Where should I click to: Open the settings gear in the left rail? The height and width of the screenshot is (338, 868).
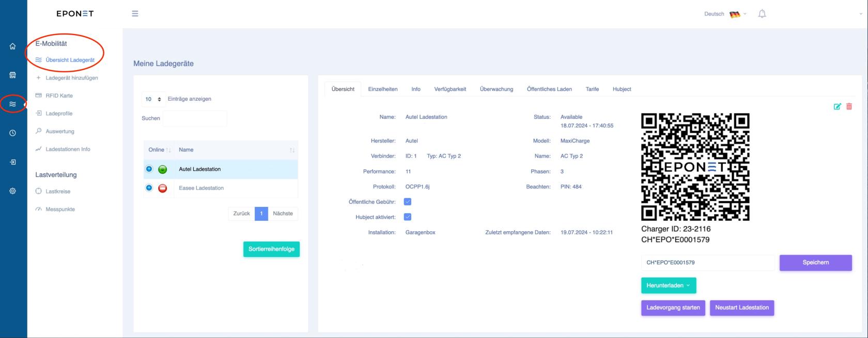pyautogui.click(x=13, y=191)
